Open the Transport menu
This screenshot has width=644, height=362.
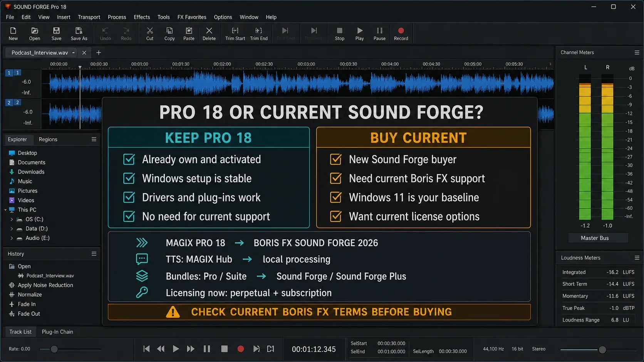pos(89,17)
